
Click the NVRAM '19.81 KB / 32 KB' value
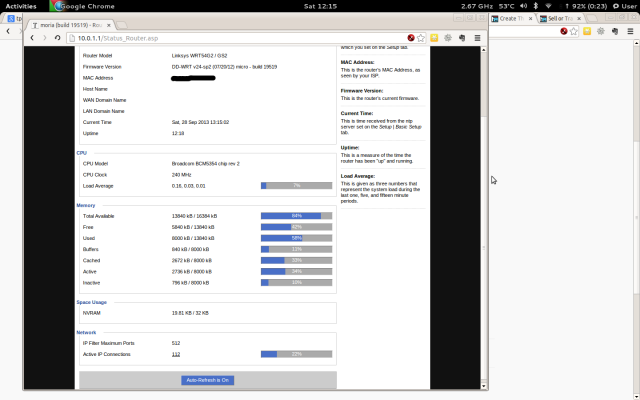coord(190,313)
